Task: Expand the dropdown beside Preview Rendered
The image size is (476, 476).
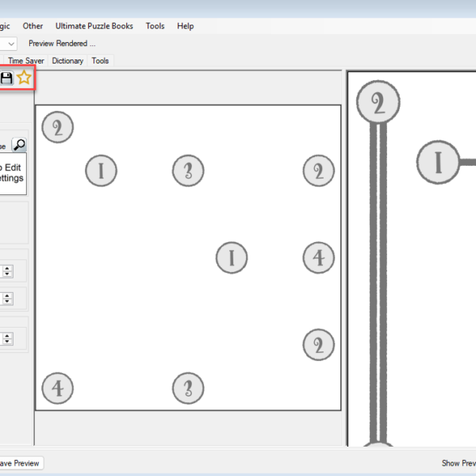Action: pos(11,44)
